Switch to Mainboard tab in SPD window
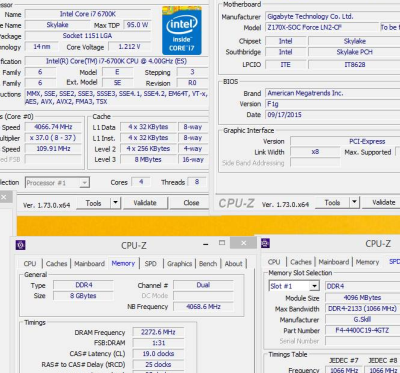 tap(334, 262)
